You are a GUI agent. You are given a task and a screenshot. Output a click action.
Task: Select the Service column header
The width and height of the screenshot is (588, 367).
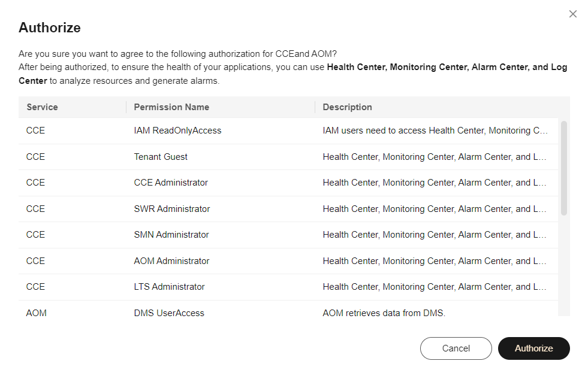point(42,107)
